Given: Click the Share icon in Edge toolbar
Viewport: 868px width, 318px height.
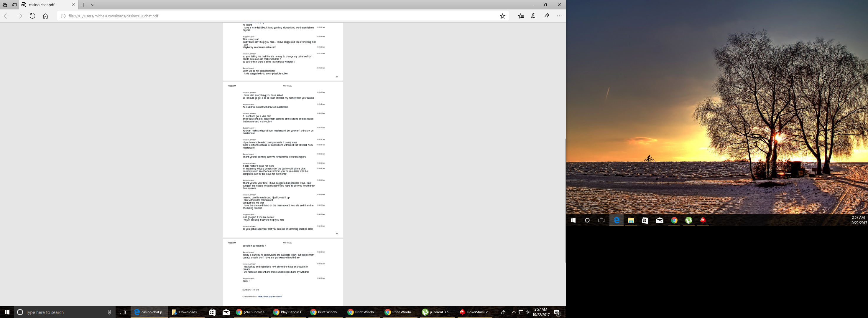Looking at the screenshot, I should (x=546, y=16).
